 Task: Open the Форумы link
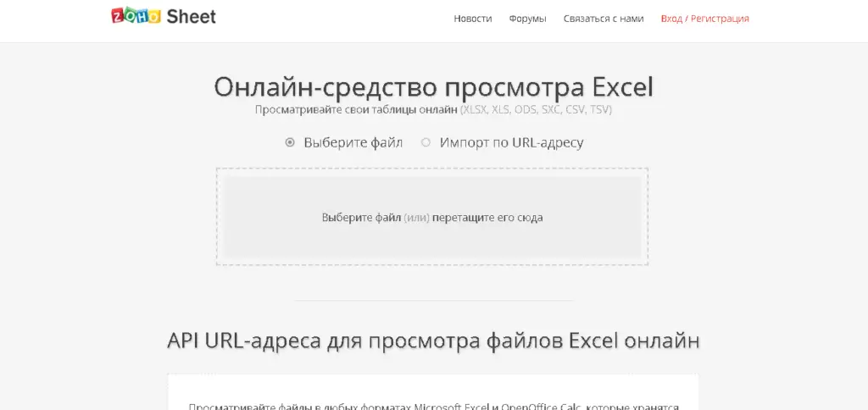coord(527,19)
